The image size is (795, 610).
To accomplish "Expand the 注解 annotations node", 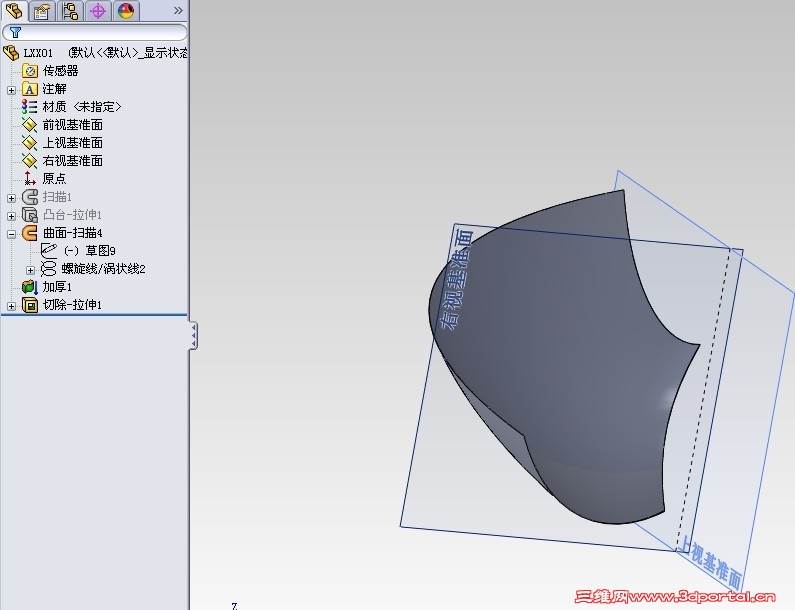I will [x=11, y=90].
